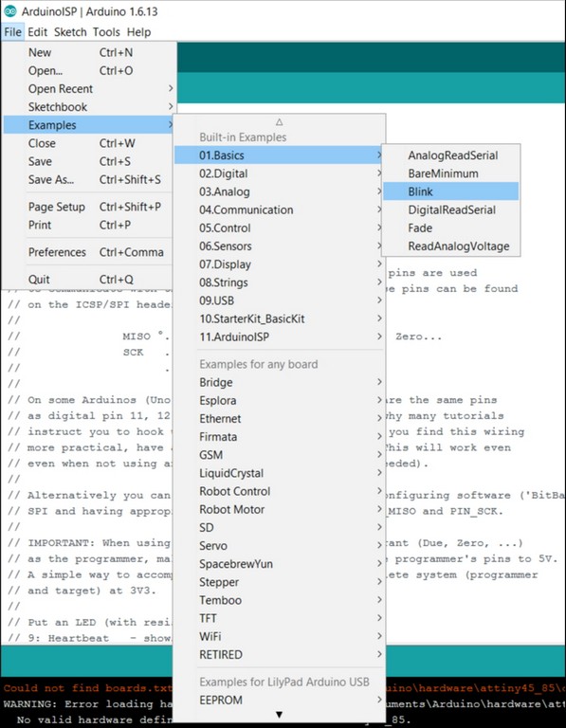Open AnalogReadSerial example sketch
The width and height of the screenshot is (566, 728).
pos(451,155)
